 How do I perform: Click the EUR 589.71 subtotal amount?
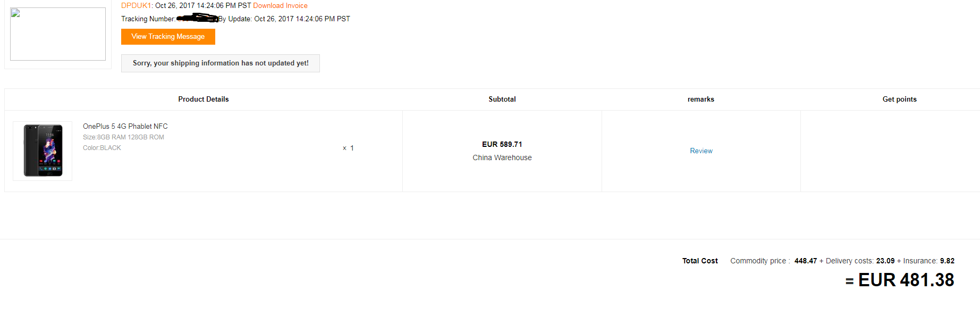coord(502,145)
